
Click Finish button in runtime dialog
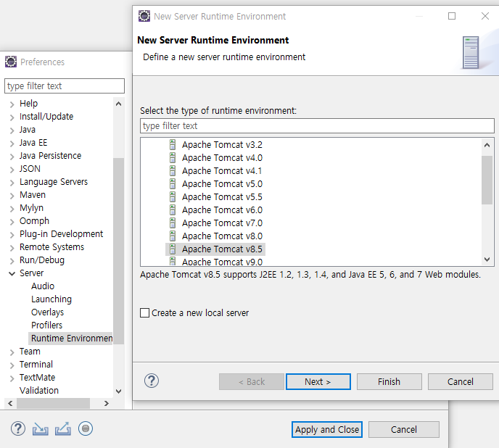click(389, 381)
